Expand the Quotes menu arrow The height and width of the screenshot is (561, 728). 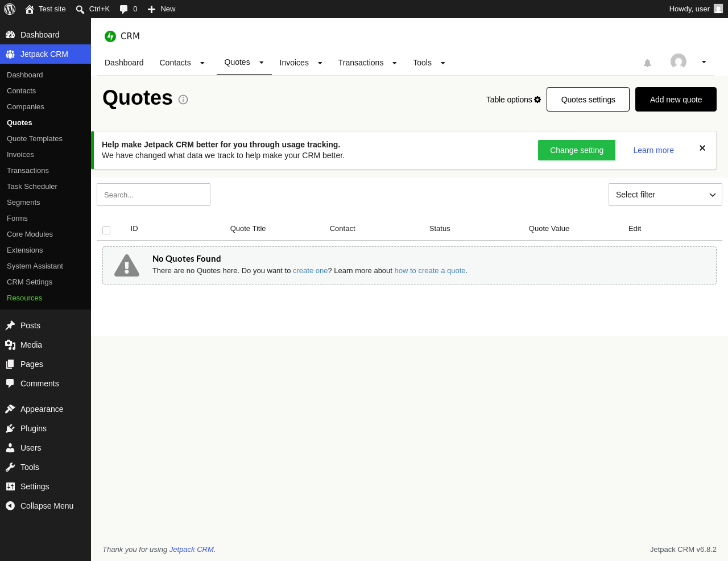[x=261, y=63]
